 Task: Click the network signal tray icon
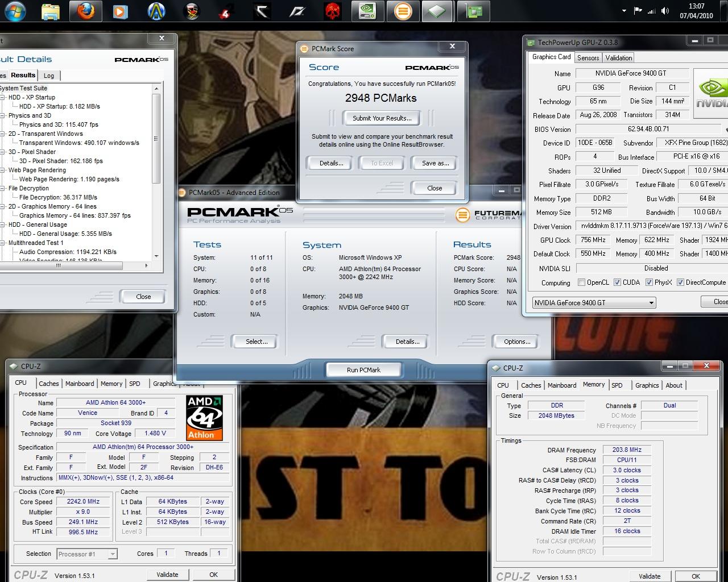652,10
